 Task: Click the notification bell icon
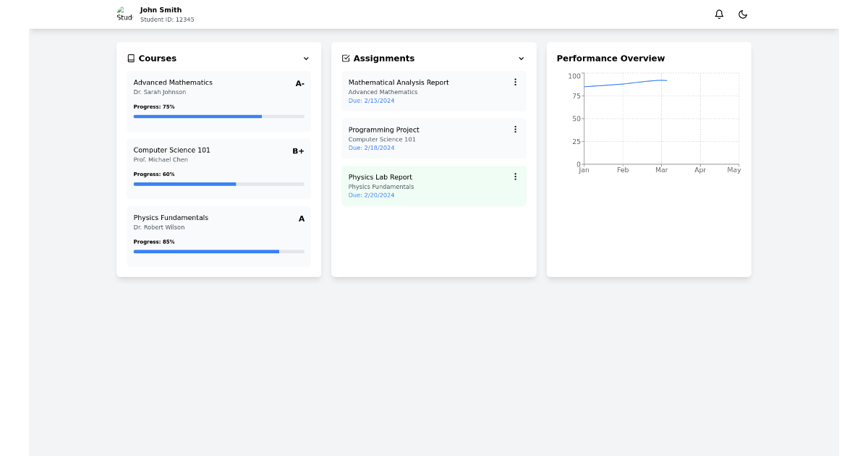click(718, 14)
